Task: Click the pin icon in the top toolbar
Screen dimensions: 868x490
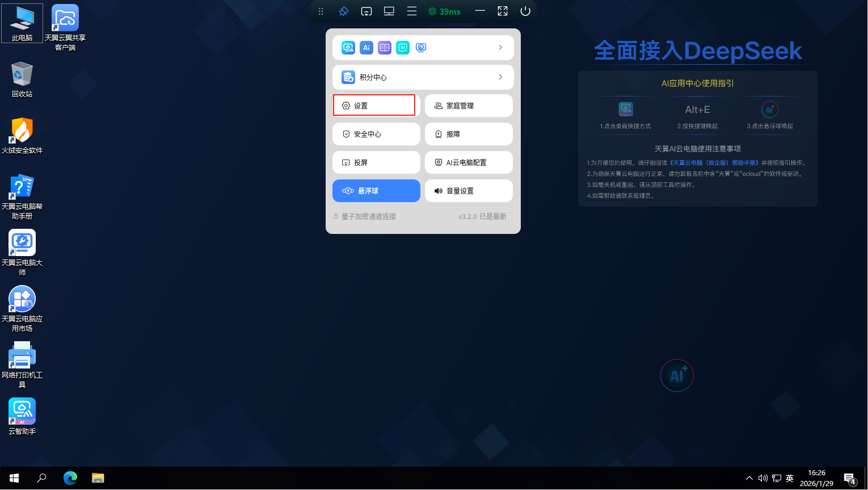Action: coord(343,11)
